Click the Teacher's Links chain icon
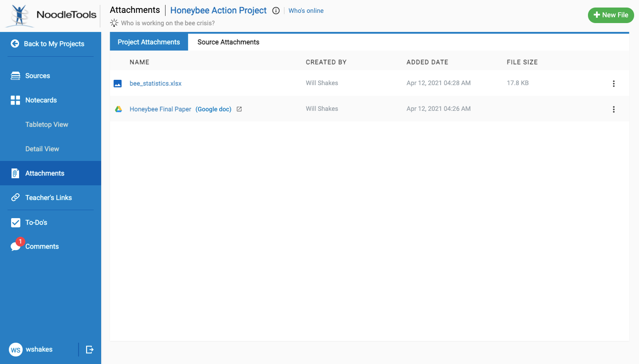Viewport: 639px width, 364px height. point(16,198)
